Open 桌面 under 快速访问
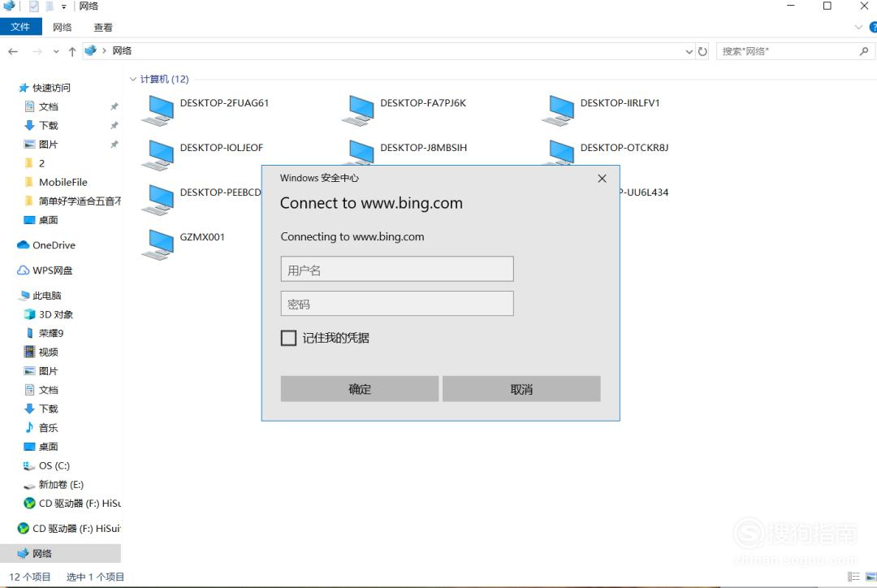This screenshot has width=877, height=588. tap(48, 220)
